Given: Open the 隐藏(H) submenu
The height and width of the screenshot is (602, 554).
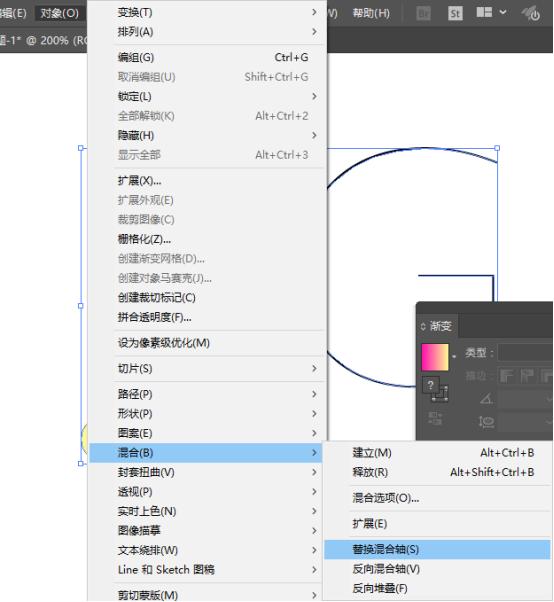Looking at the screenshot, I should 208,136.
